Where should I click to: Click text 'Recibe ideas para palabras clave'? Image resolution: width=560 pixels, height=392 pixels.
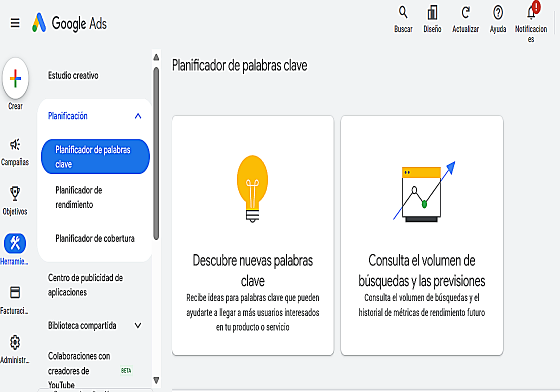[x=234, y=297]
